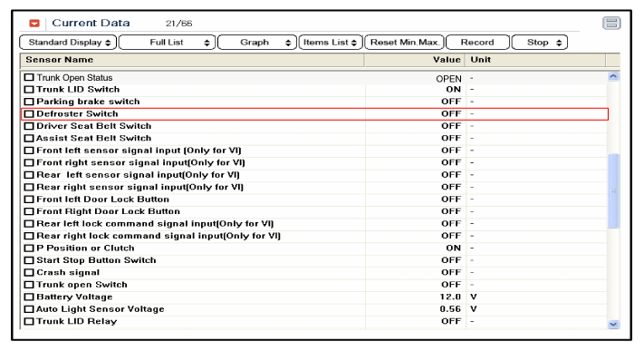Click the Unit column header
The width and height of the screenshot is (644, 351).
pyautogui.click(x=535, y=60)
